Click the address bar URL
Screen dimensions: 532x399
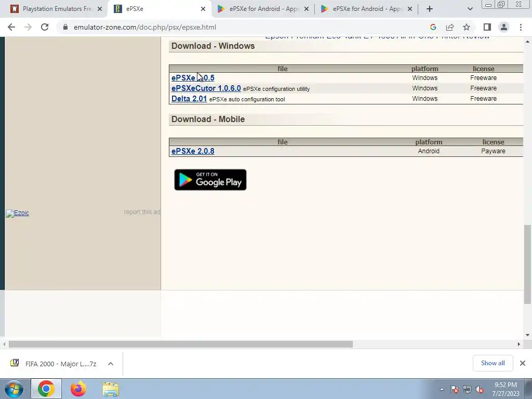tap(145, 27)
